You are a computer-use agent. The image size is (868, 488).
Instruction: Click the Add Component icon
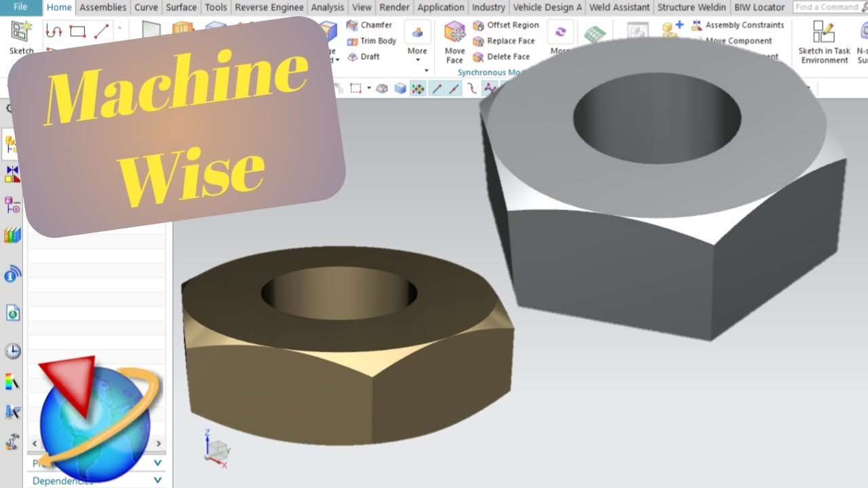click(673, 30)
